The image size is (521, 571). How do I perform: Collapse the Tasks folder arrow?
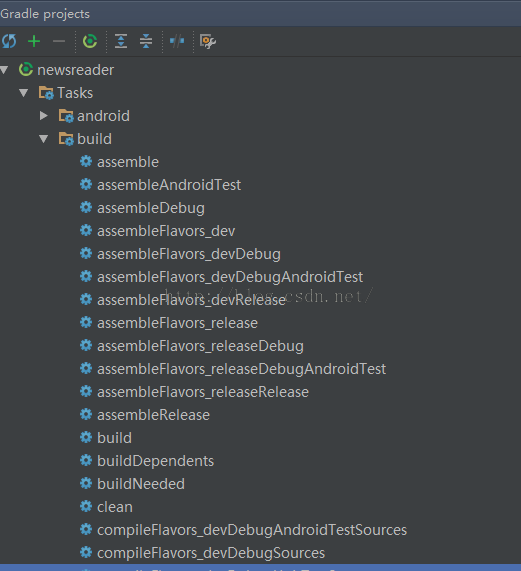(24, 92)
